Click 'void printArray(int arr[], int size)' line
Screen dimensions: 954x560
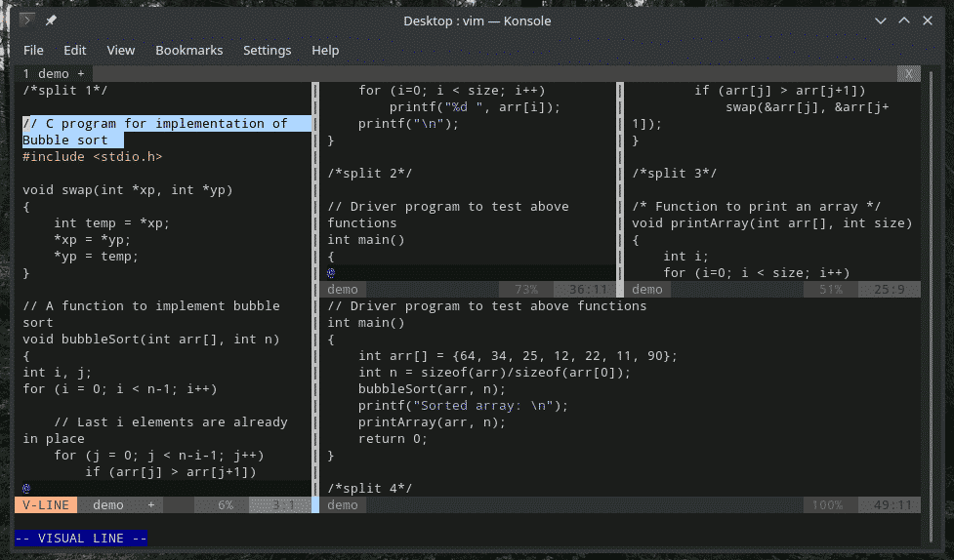[772, 223]
